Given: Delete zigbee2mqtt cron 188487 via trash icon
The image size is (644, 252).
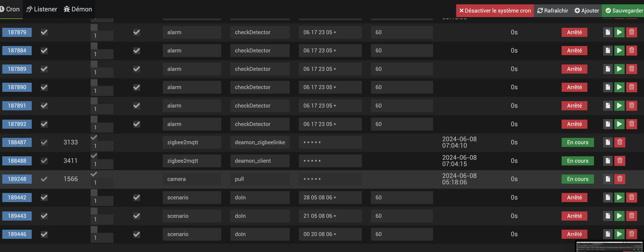Looking at the screenshot, I should pyautogui.click(x=620, y=142).
